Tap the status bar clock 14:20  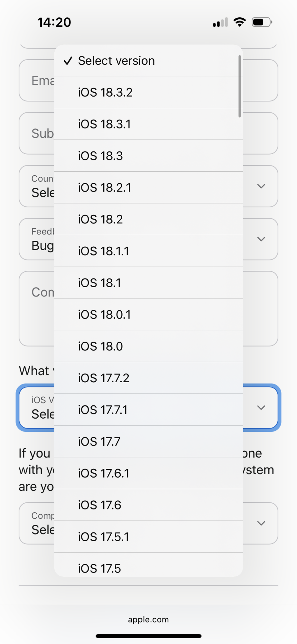[x=54, y=22]
